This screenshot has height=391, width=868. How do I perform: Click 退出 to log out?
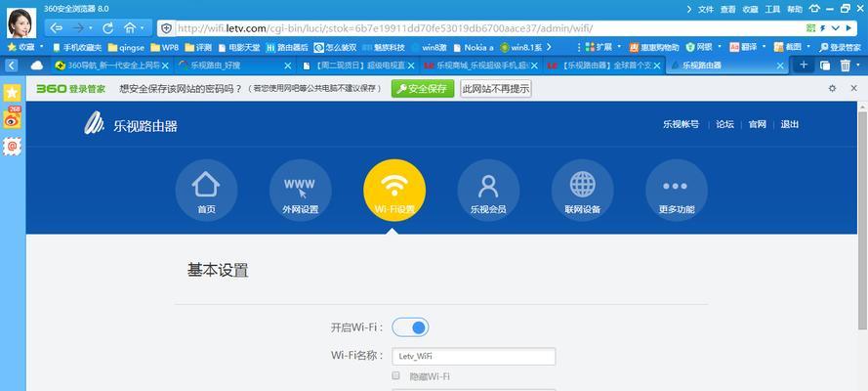click(x=789, y=124)
